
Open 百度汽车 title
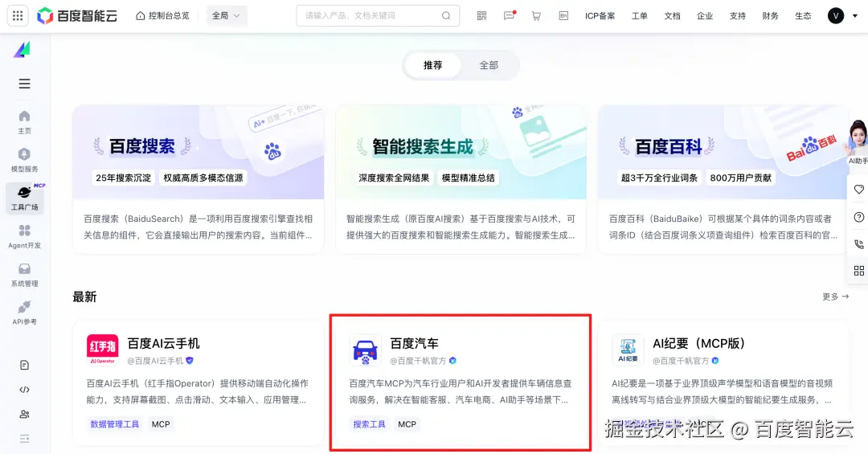(414, 344)
